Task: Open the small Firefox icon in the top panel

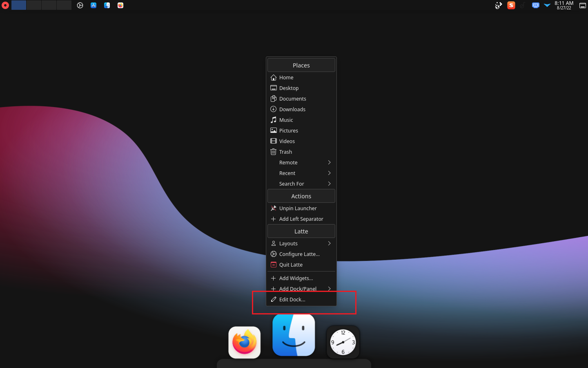Action: click(x=120, y=5)
